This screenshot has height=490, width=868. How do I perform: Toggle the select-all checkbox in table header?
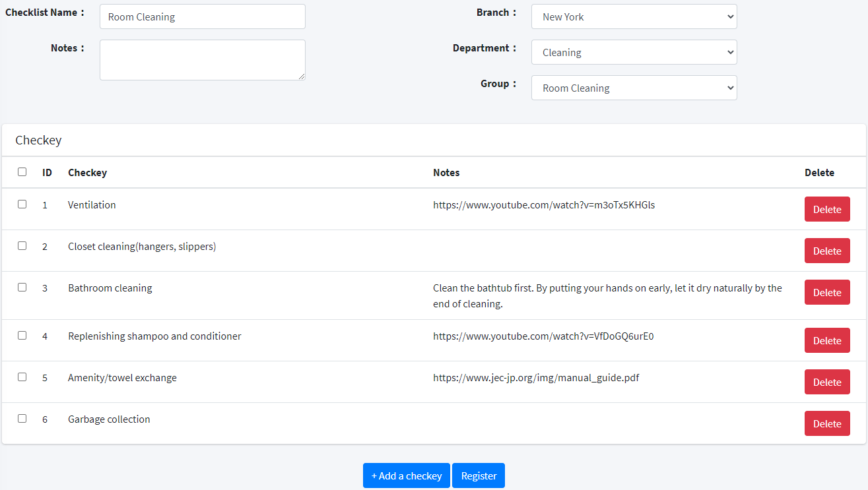pyautogui.click(x=22, y=172)
